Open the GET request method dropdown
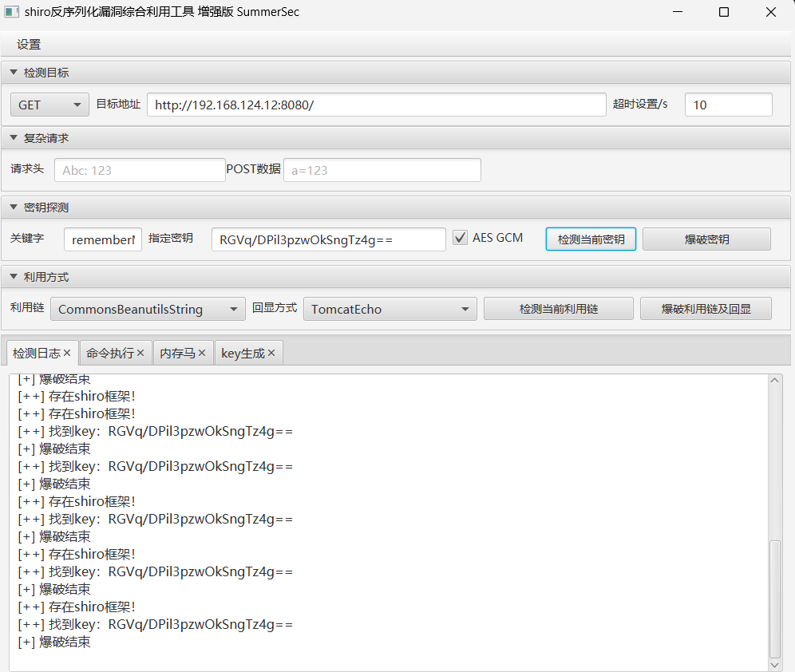795x672 pixels. pos(49,105)
